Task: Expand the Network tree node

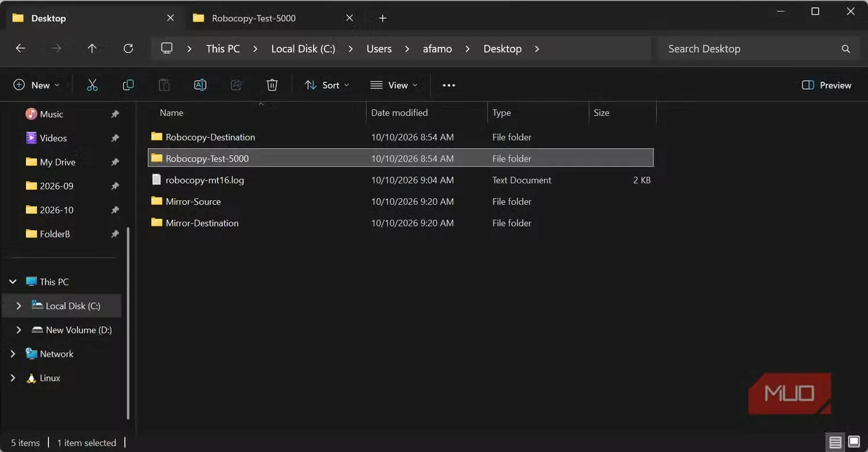Action: (x=13, y=354)
